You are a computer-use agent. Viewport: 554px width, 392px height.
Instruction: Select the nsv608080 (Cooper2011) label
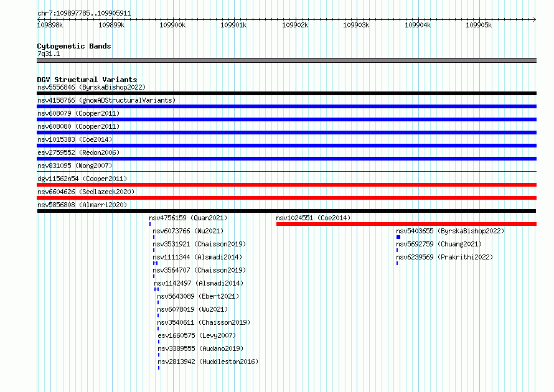pos(78,126)
